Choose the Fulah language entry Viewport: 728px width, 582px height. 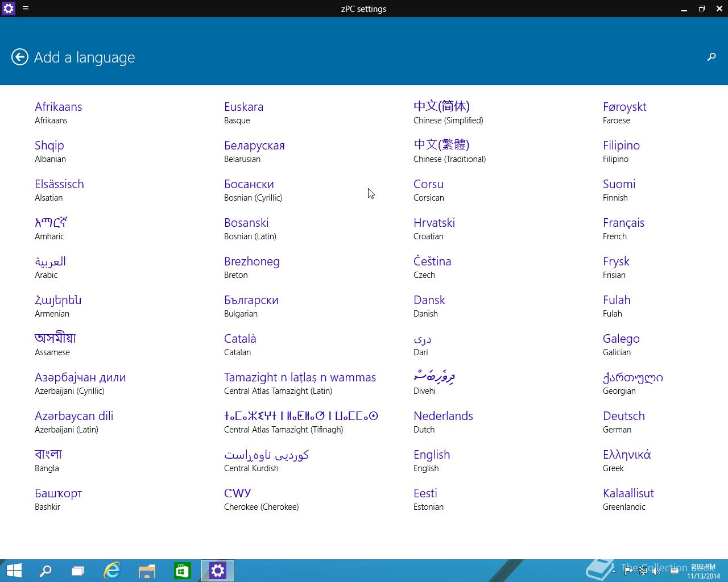pyautogui.click(x=617, y=306)
